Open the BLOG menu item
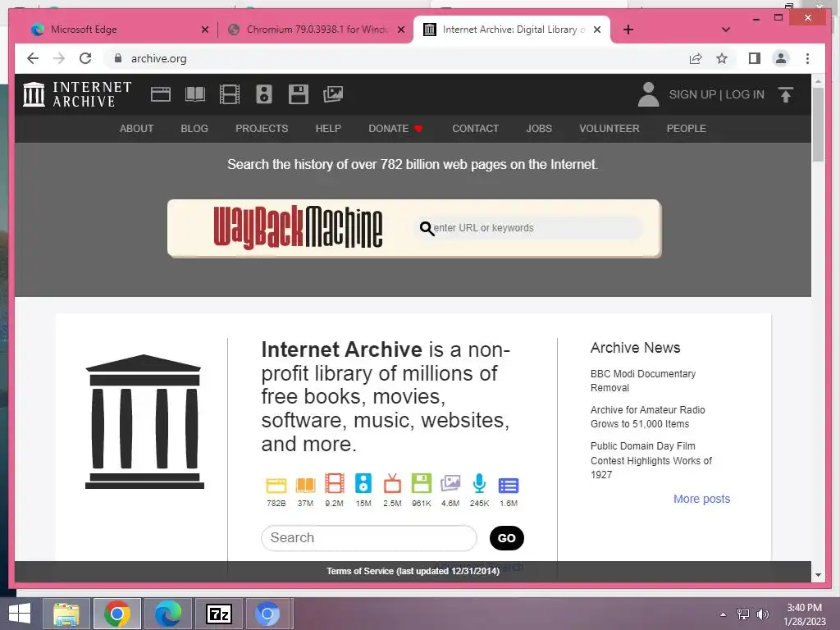 194,129
